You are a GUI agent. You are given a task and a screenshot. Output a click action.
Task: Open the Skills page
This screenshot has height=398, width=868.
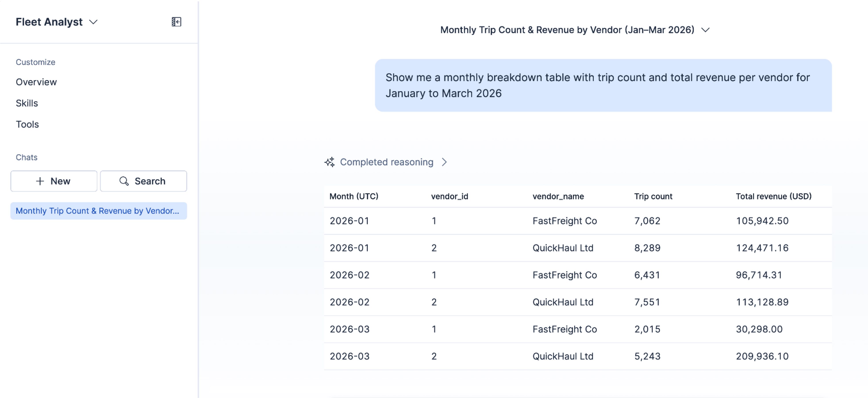tap(27, 103)
